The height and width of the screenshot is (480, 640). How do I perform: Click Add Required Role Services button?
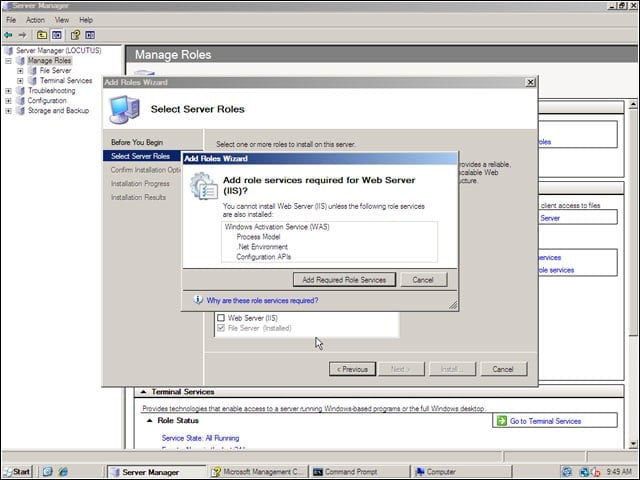point(344,280)
